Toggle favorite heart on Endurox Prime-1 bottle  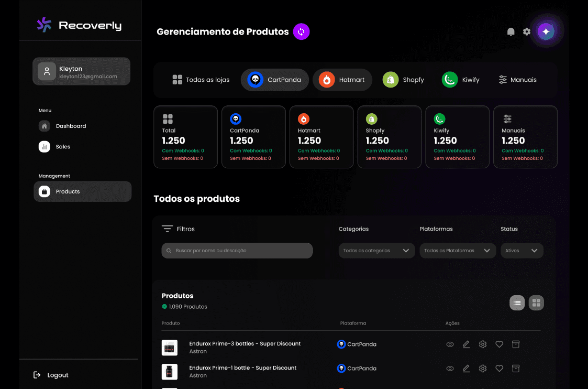(499, 369)
